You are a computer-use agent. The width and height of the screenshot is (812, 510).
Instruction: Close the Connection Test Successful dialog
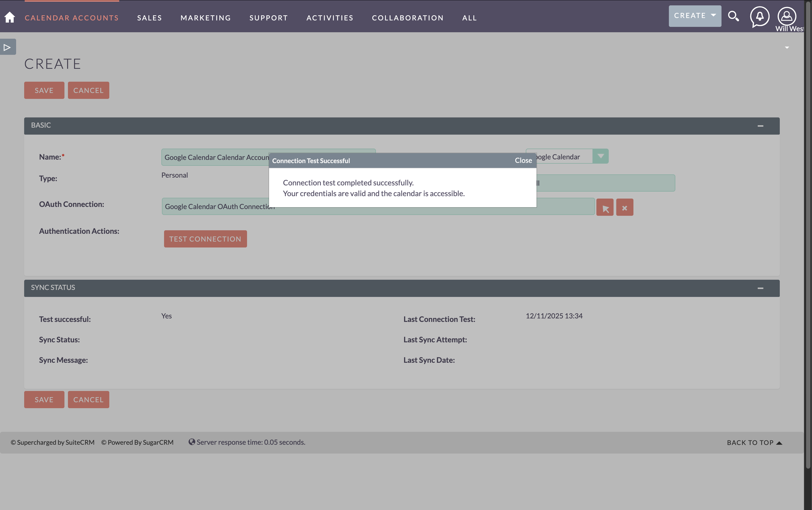(523, 161)
